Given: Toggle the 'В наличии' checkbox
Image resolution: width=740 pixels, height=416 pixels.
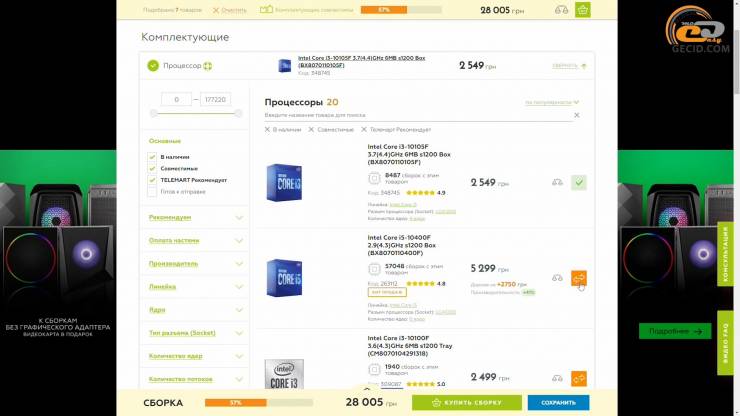Looking at the screenshot, I should pos(153,157).
